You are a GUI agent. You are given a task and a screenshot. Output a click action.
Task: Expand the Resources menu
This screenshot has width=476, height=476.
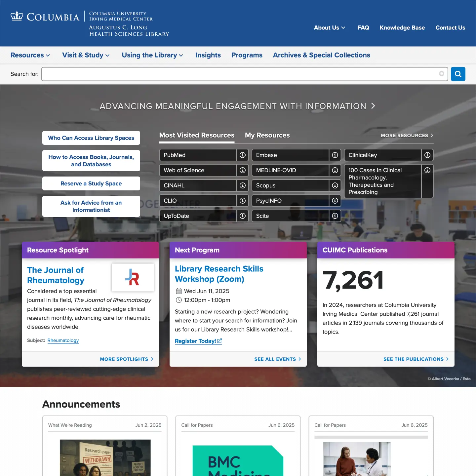tap(30, 55)
